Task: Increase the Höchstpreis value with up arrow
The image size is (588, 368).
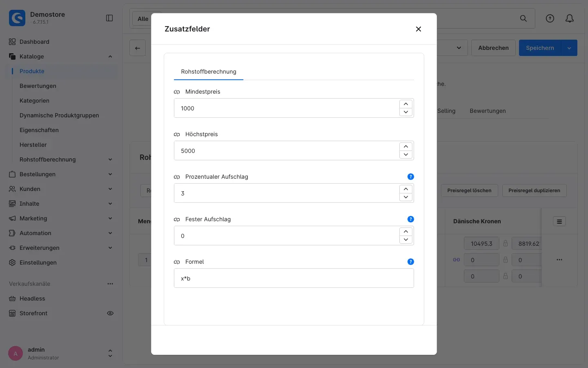Action: coord(406,146)
